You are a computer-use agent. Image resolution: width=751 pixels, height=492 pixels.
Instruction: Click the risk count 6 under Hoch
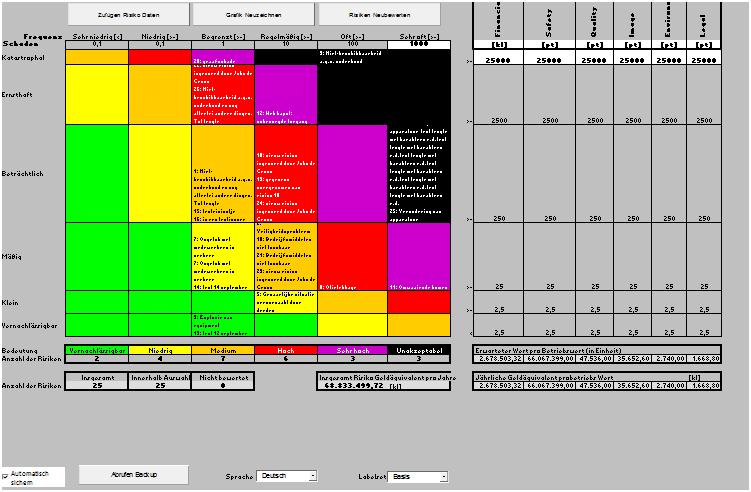coord(286,358)
